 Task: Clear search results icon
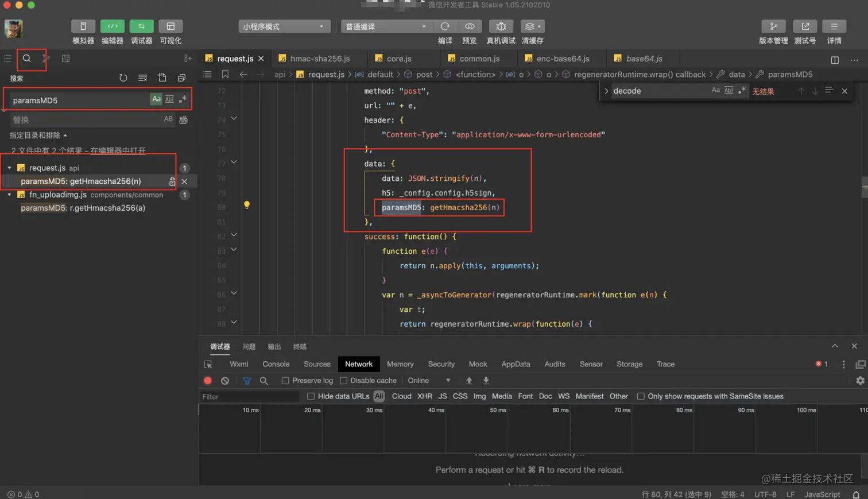pyautogui.click(x=142, y=78)
